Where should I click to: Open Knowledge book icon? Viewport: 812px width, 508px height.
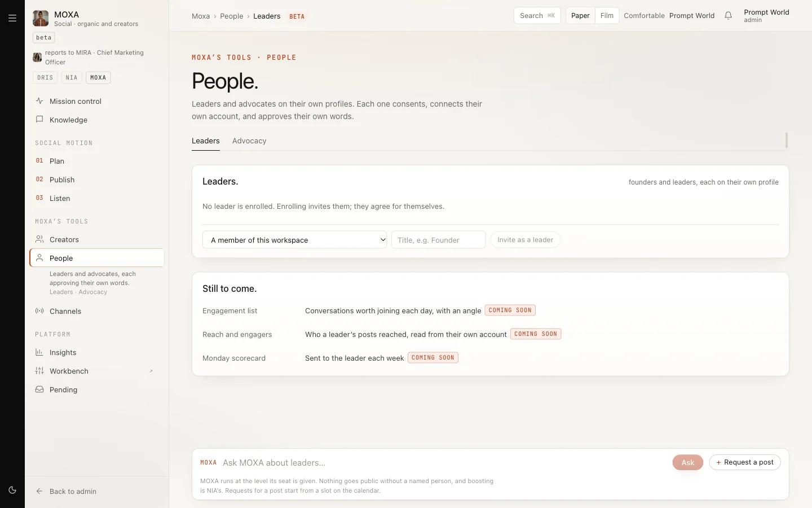[x=39, y=120]
